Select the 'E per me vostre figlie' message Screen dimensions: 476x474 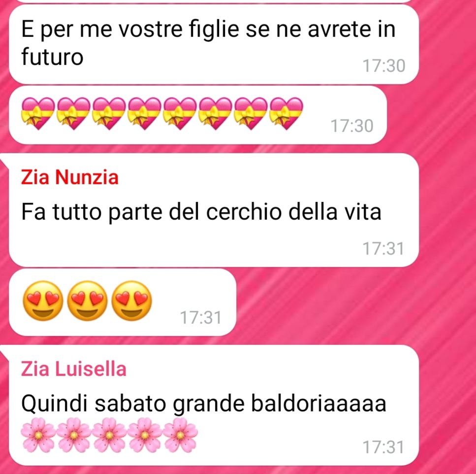(214, 44)
